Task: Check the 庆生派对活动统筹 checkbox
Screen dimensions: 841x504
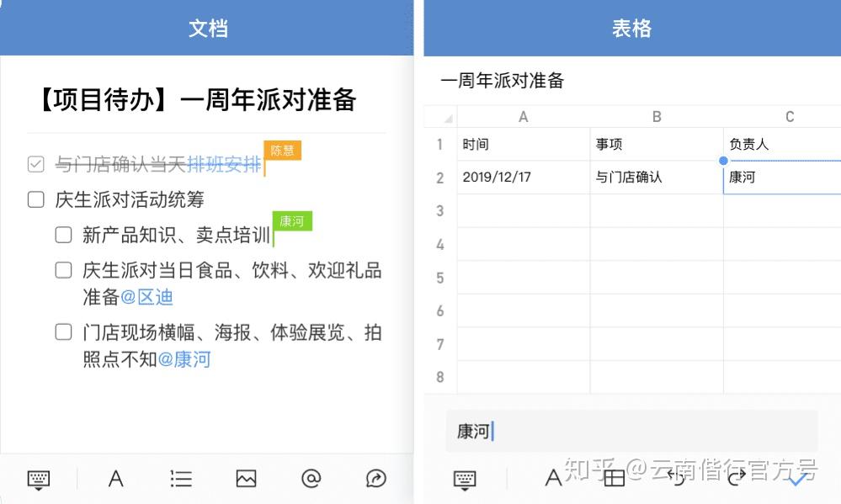Action: tap(36, 199)
